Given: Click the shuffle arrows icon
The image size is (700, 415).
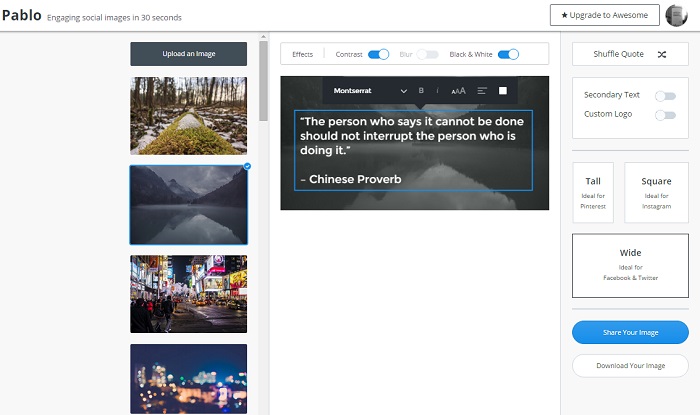Looking at the screenshot, I should click(662, 55).
